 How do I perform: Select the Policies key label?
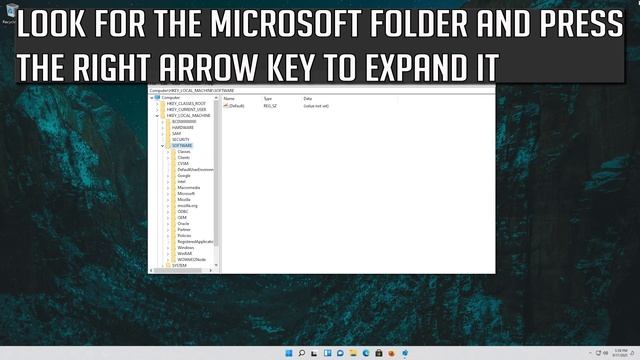pos(184,236)
